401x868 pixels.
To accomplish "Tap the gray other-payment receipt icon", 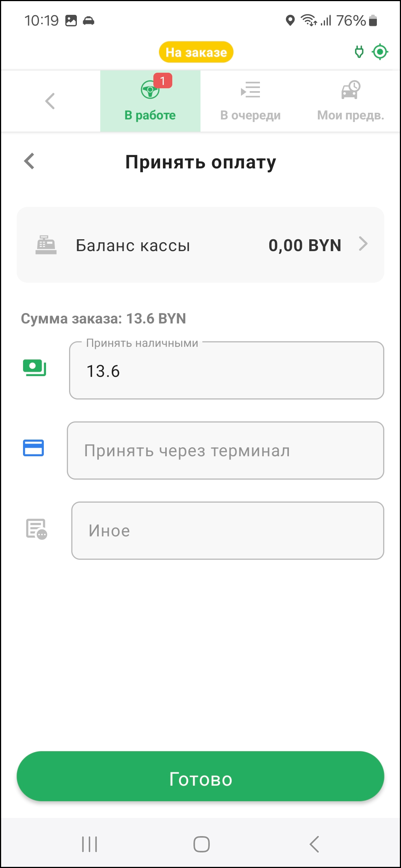I will tap(36, 529).
